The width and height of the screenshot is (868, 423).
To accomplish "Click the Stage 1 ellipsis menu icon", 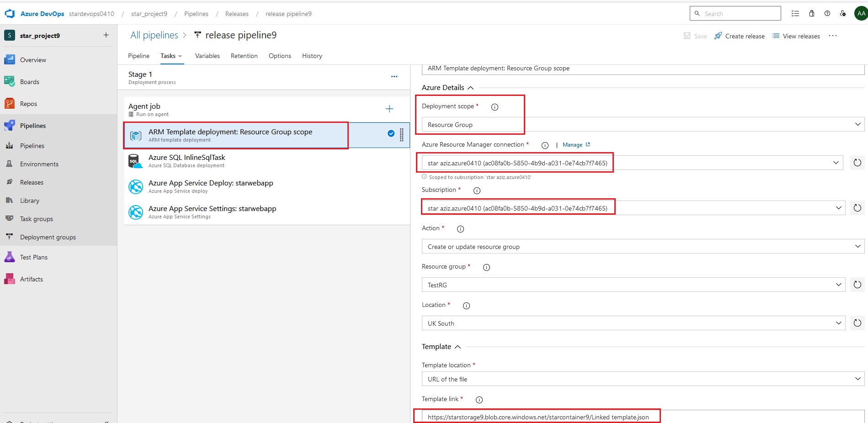I will pyautogui.click(x=394, y=77).
